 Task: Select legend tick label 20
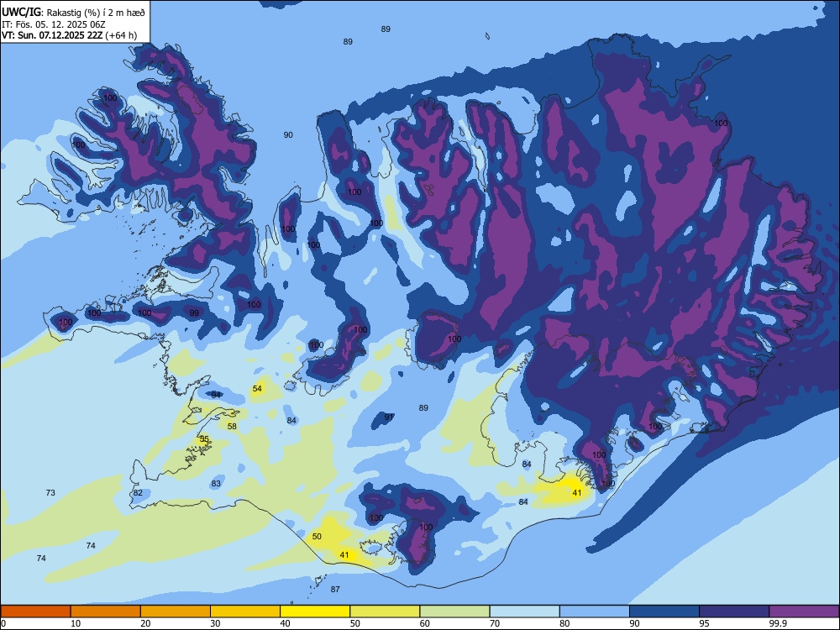pos(145,623)
